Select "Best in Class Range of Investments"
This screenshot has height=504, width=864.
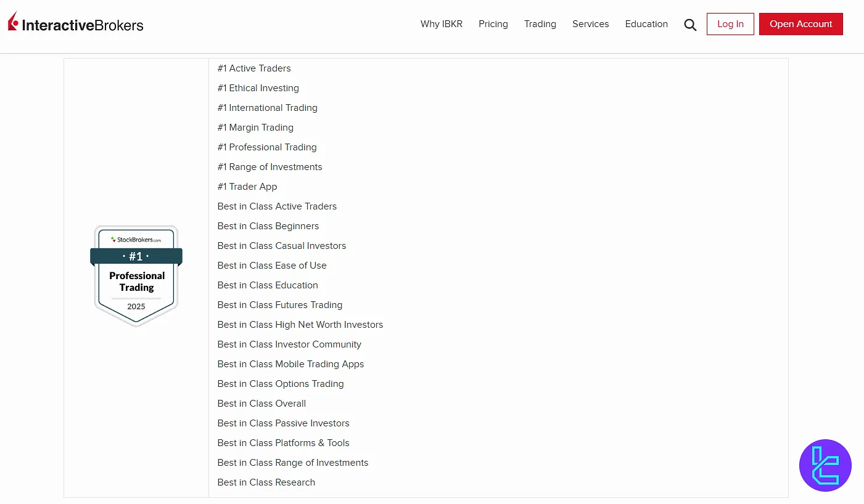pos(293,463)
